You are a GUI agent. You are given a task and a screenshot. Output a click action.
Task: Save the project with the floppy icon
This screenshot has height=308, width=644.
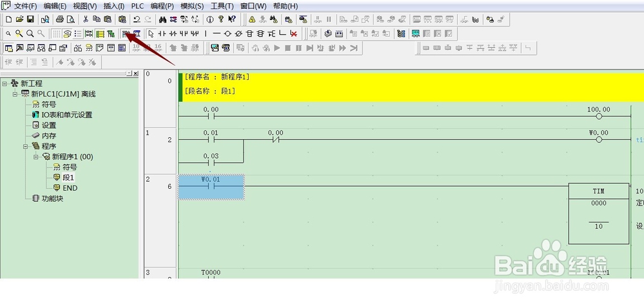tap(30, 19)
